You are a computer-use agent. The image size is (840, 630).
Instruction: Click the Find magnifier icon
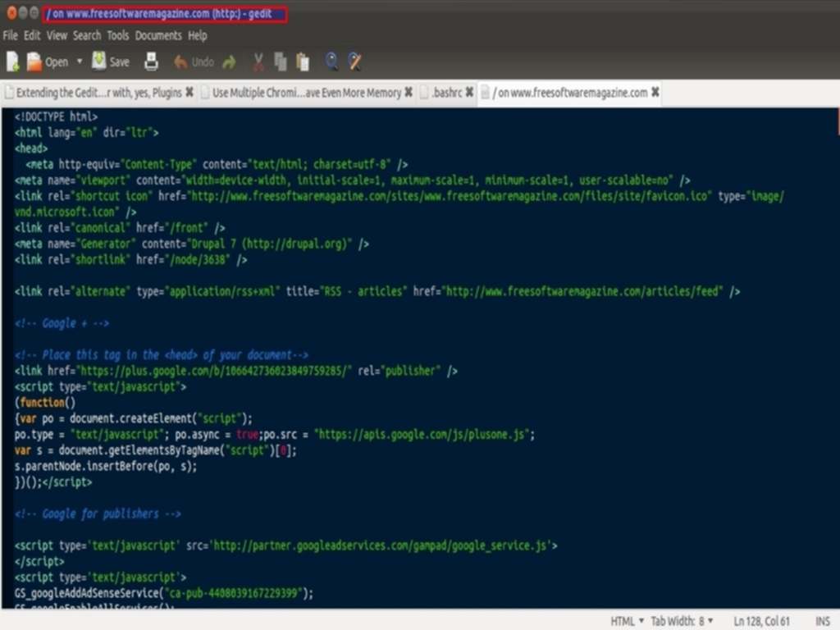pos(331,62)
